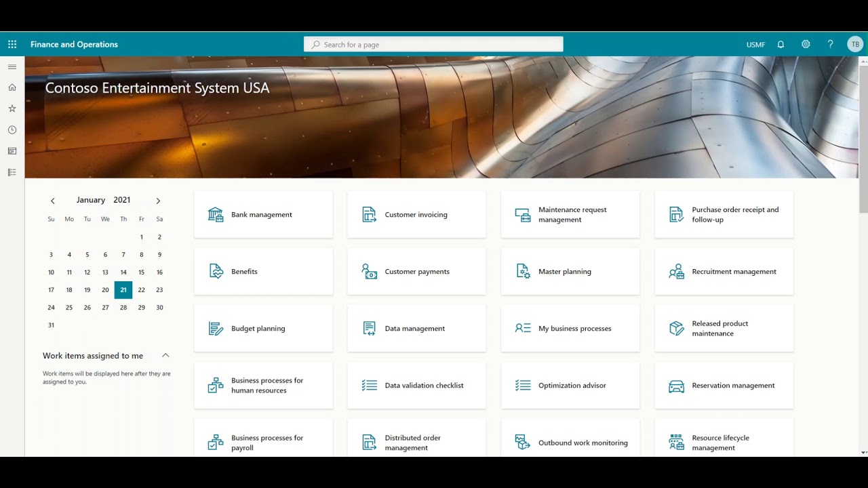This screenshot has width=868, height=488.
Task: Select January 15 in calendar
Action: [x=142, y=272]
